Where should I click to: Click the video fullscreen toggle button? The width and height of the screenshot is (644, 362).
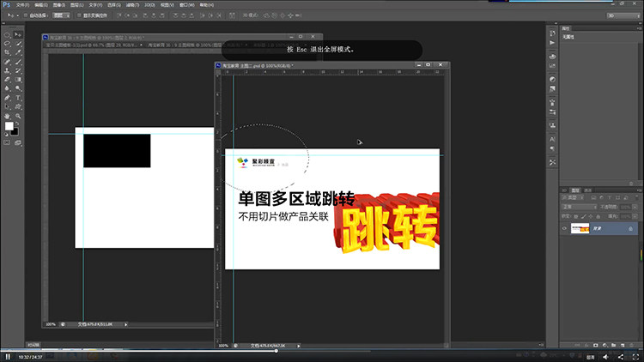pyautogui.click(x=635, y=357)
